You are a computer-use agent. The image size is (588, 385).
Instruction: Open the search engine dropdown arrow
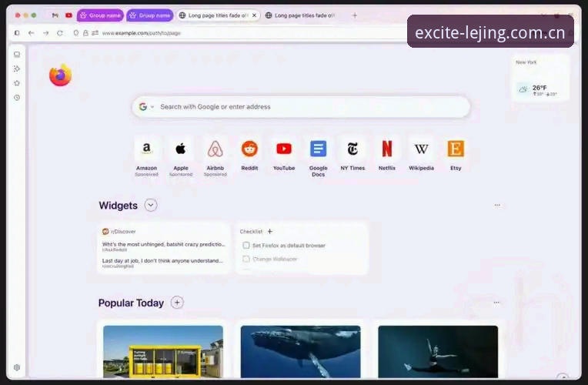(x=152, y=107)
